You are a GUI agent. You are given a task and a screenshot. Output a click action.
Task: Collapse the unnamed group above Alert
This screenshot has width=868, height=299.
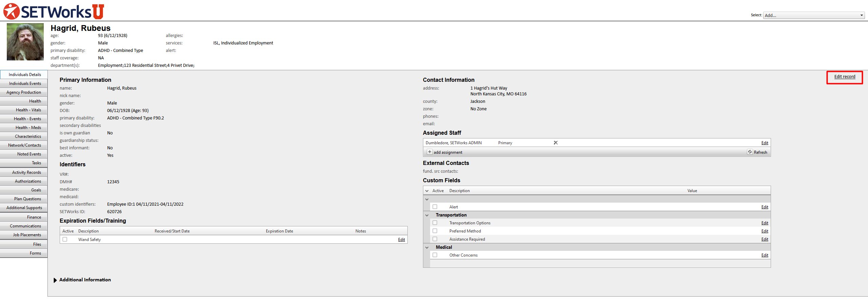[x=427, y=199]
